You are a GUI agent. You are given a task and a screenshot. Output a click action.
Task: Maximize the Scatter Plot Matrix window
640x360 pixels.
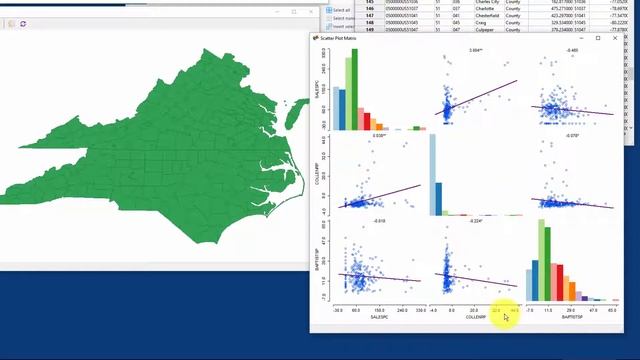pos(598,38)
